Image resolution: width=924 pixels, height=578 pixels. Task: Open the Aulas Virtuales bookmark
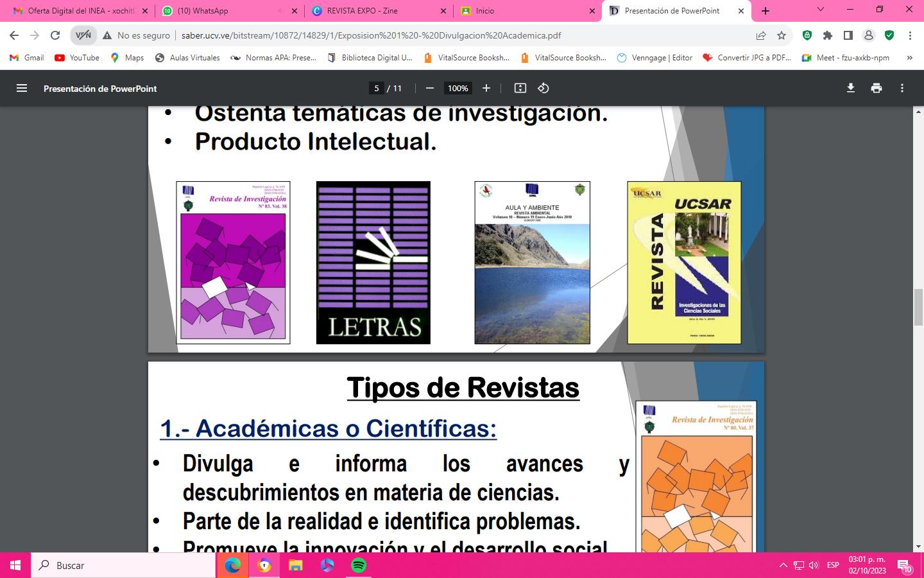(x=187, y=57)
